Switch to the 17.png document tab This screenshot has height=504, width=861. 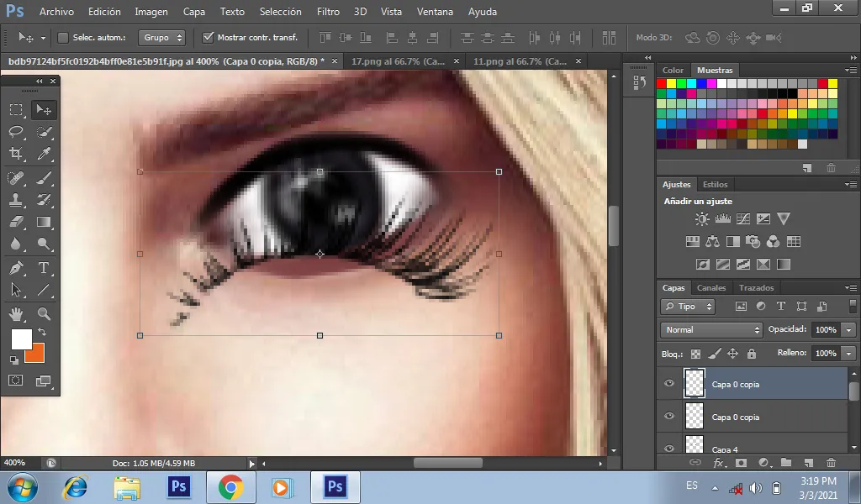click(398, 61)
